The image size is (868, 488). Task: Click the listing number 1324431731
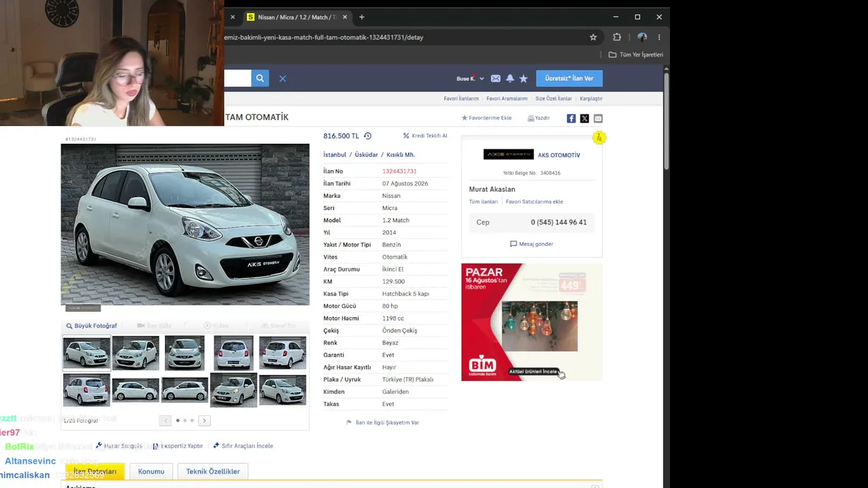pos(399,171)
